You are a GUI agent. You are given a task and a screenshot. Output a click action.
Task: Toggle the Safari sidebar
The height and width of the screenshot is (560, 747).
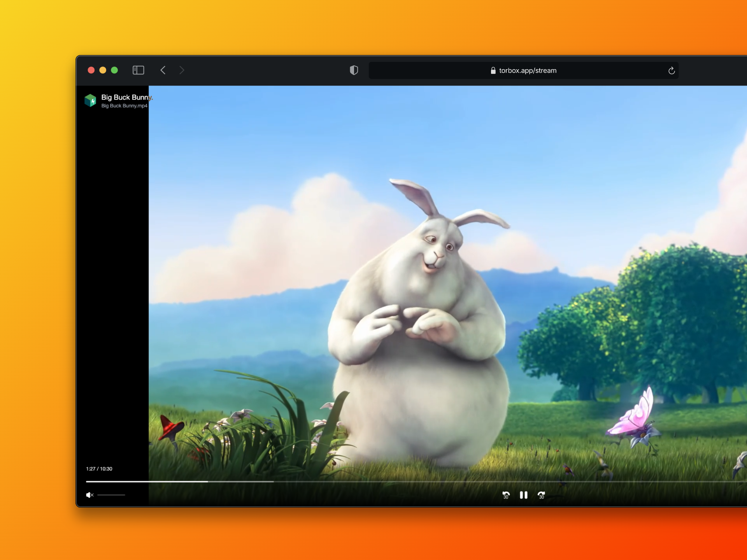139,70
